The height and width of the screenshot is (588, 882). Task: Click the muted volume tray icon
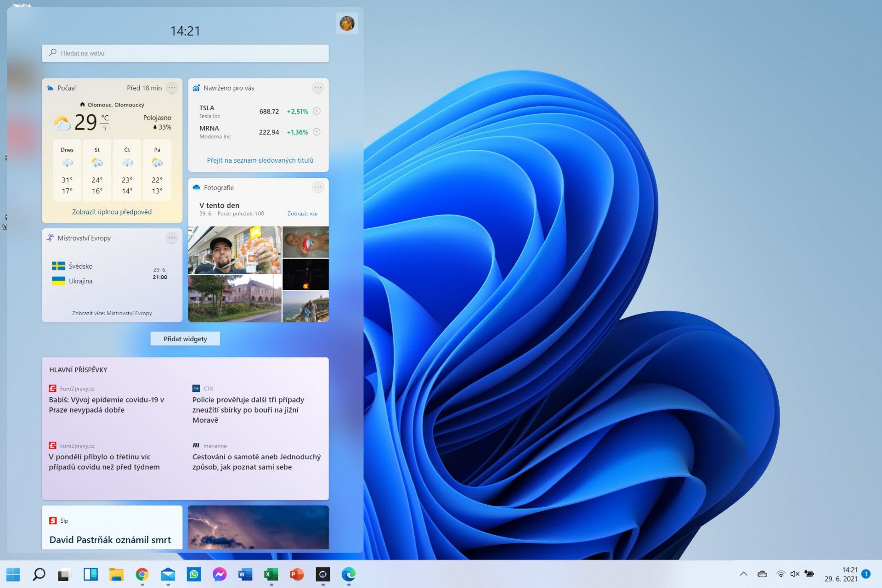point(795,574)
